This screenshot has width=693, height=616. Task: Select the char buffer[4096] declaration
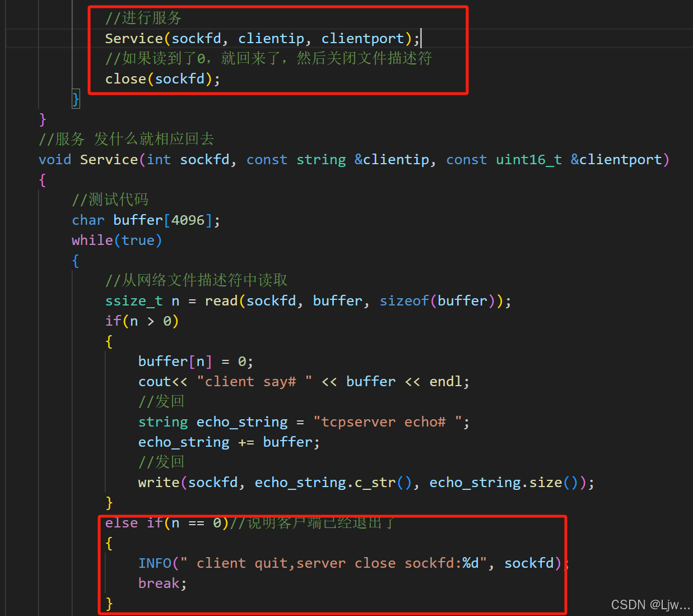coord(146,220)
